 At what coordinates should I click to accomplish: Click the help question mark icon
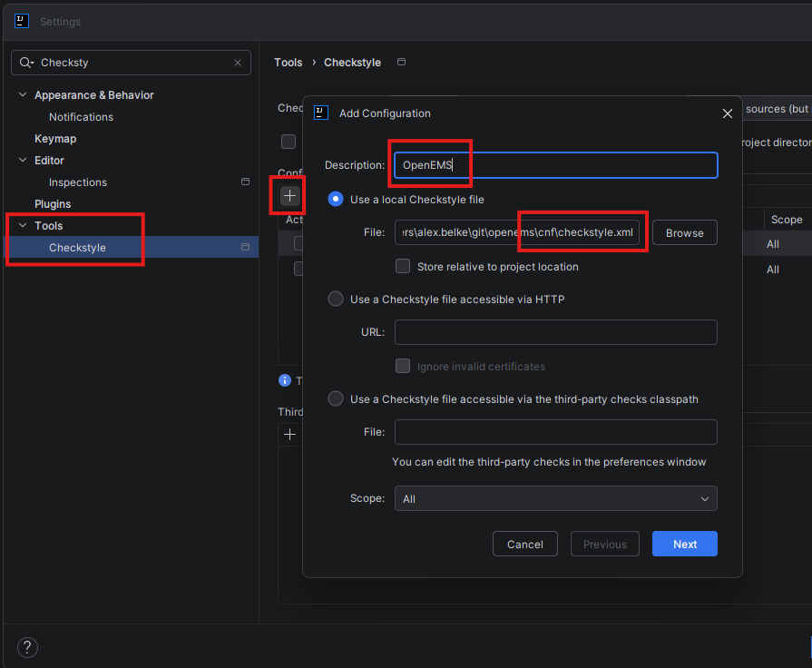pos(27,647)
